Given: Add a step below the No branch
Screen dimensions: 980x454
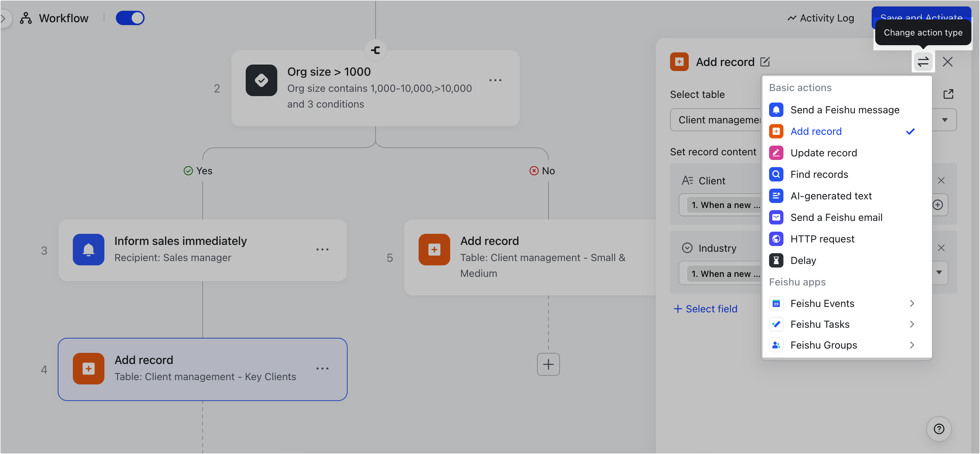Looking at the screenshot, I should click(x=548, y=364).
